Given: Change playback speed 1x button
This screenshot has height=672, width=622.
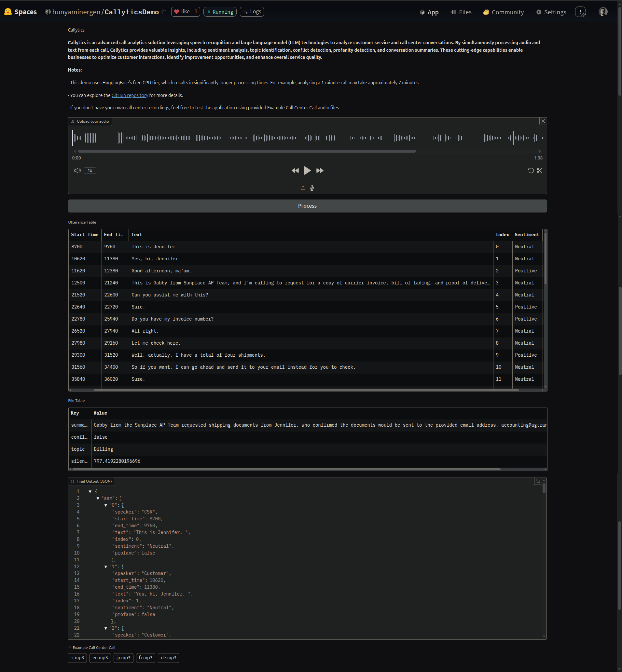Looking at the screenshot, I should [90, 171].
